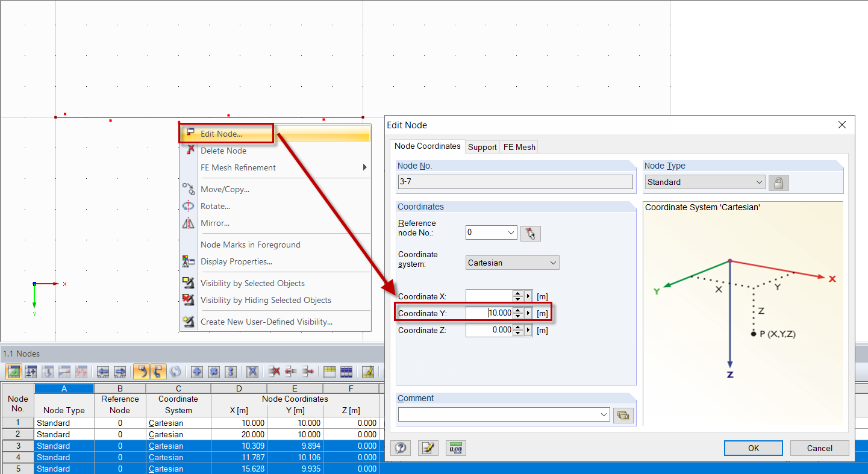Select row 1 header in Nodes table
The width and height of the screenshot is (868, 474).
click(17, 423)
